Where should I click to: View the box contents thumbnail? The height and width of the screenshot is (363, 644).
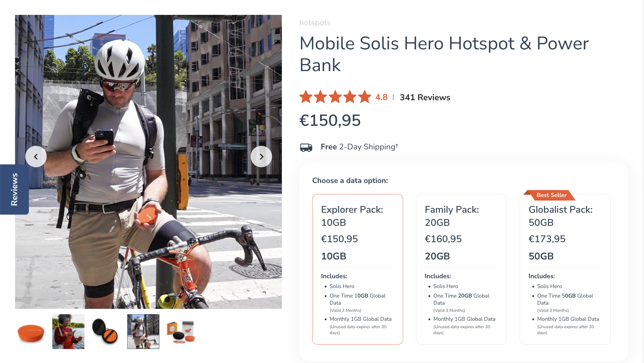pos(181,332)
